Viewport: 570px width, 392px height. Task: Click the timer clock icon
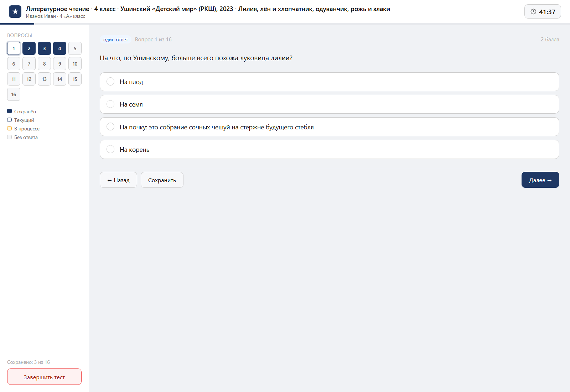(x=533, y=12)
